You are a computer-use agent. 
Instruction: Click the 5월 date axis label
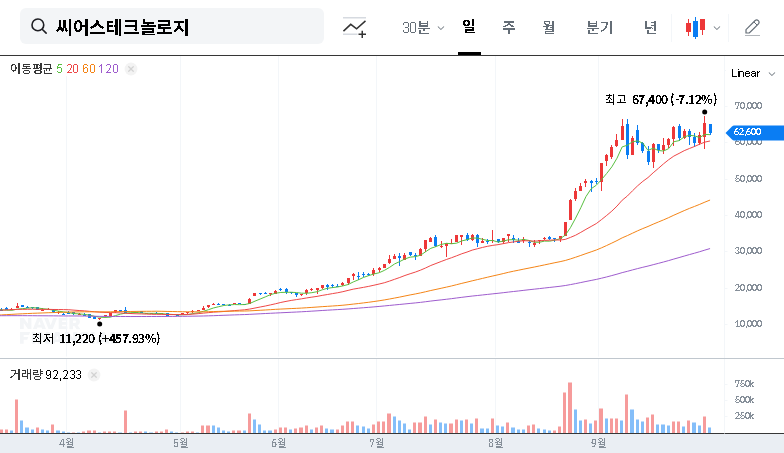pos(180,443)
